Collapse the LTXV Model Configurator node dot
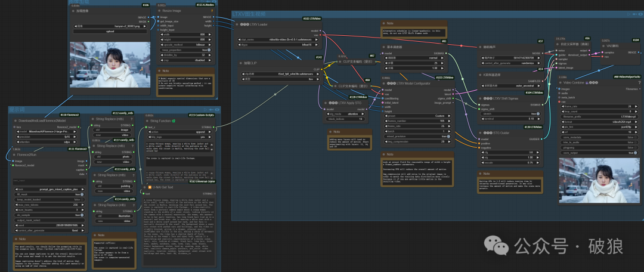Screen dimensions: 644x272 point(383,84)
